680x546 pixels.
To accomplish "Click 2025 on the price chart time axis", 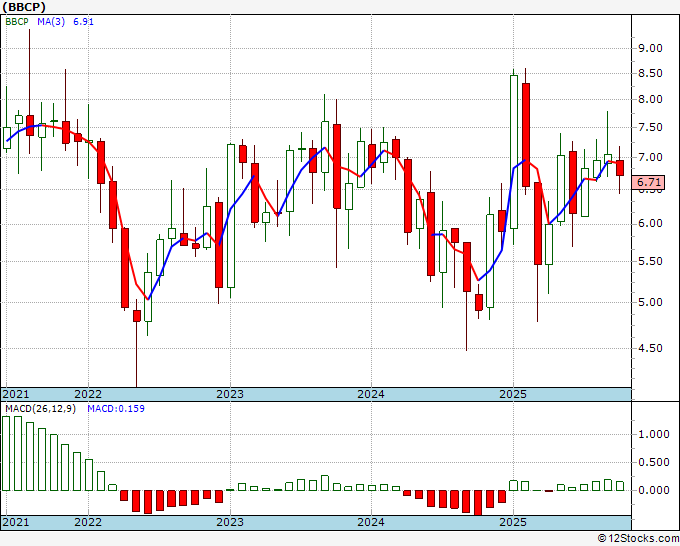I will point(513,394).
